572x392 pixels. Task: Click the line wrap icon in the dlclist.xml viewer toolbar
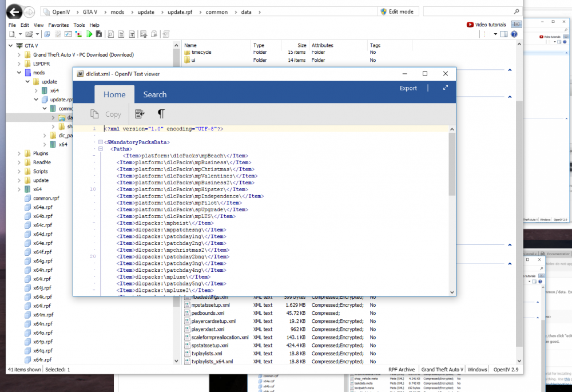click(x=140, y=114)
